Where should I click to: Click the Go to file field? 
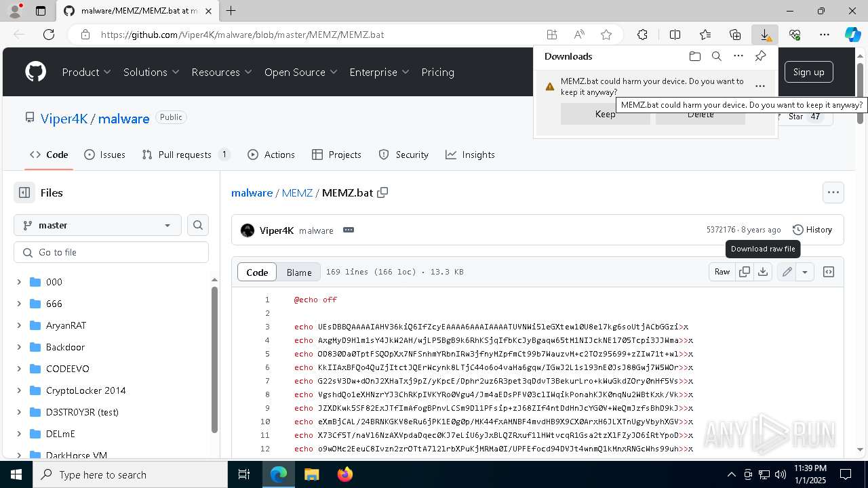point(111,252)
